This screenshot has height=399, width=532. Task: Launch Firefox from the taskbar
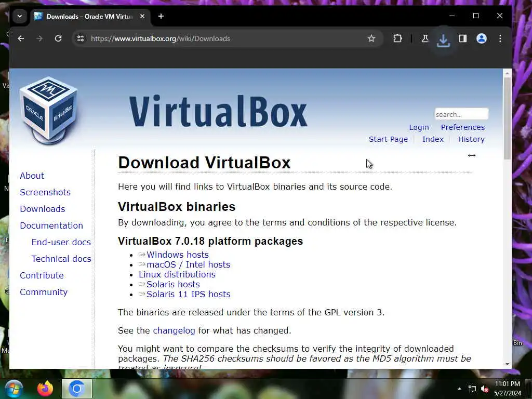[45, 389]
